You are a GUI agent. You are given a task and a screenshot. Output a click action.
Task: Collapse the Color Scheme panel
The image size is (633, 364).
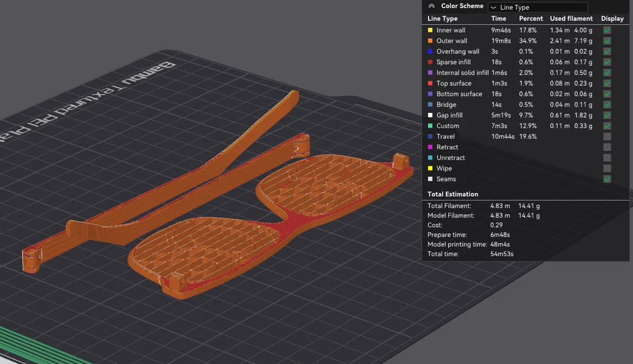click(x=431, y=6)
